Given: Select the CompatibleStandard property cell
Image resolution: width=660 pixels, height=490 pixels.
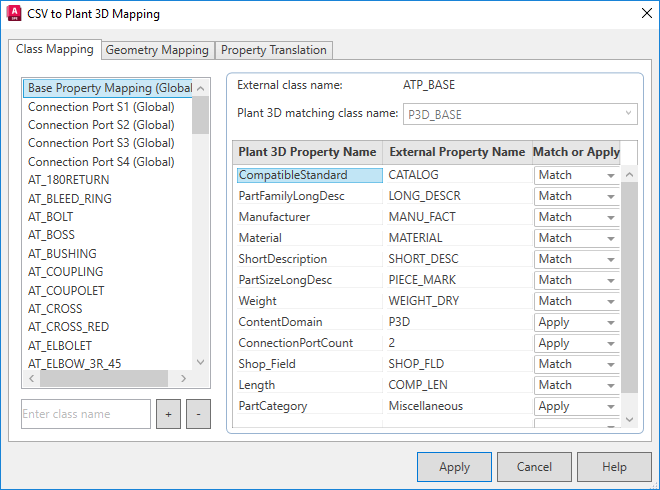Looking at the screenshot, I should click(x=310, y=175).
